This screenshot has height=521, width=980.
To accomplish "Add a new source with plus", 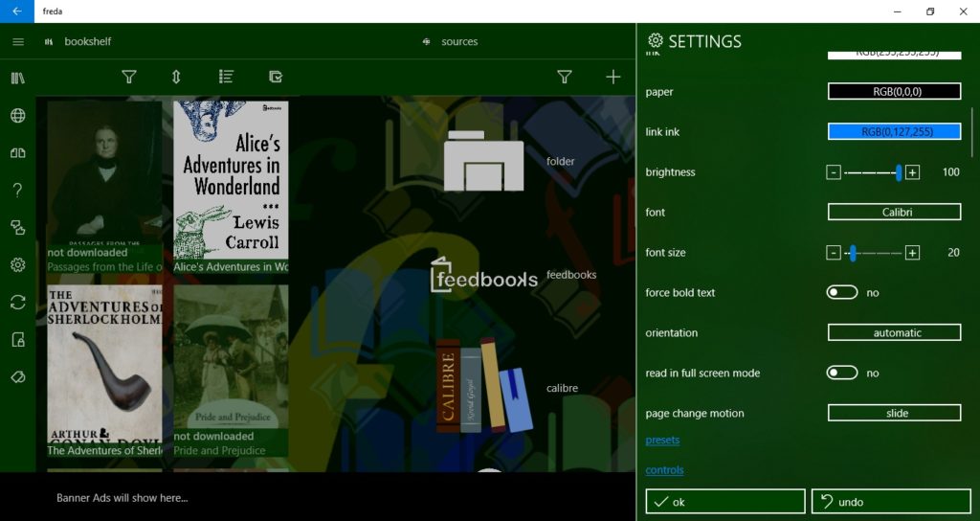I will pos(613,77).
